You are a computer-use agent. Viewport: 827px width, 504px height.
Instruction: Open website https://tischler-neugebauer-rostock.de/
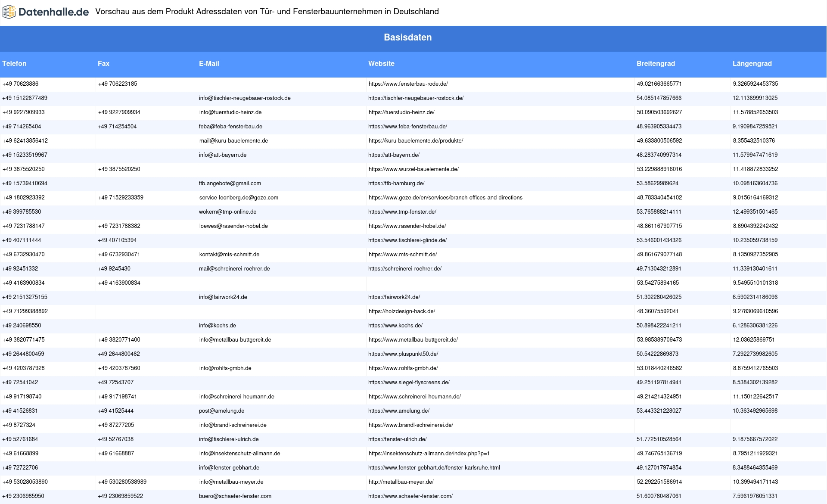point(416,98)
